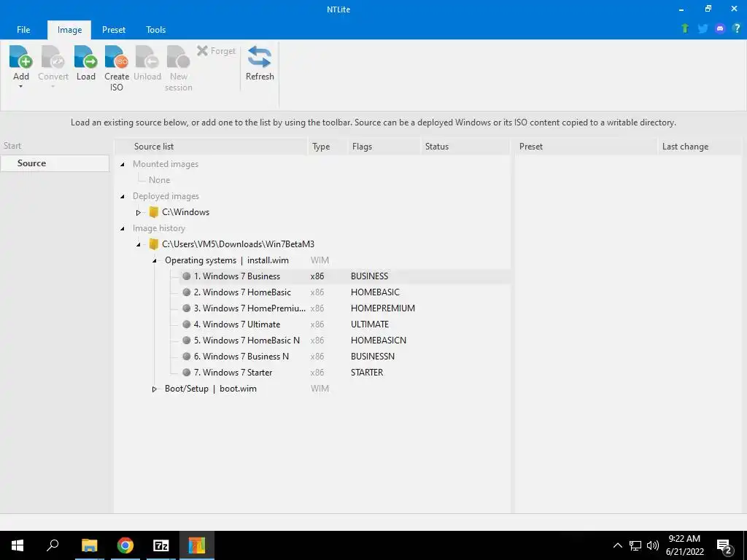Screen dimensions: 747x560
Task: Open the Help question mark icon
Action: [737, 28]
